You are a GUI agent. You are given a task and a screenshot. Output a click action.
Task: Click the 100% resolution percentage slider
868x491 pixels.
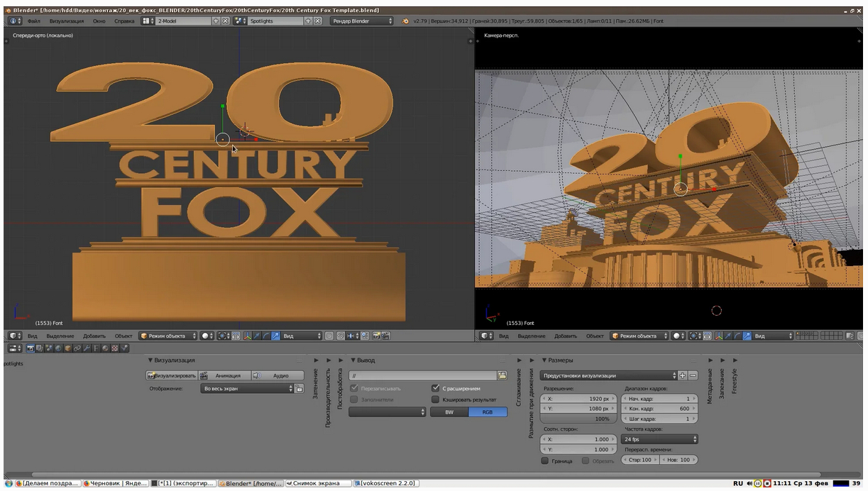[x=578, y=419]
